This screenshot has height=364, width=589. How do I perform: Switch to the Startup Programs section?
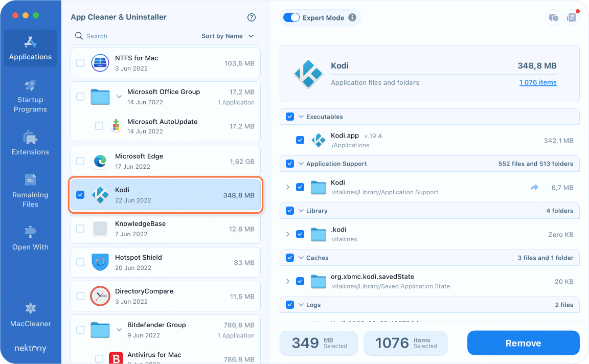coord(30,95)
